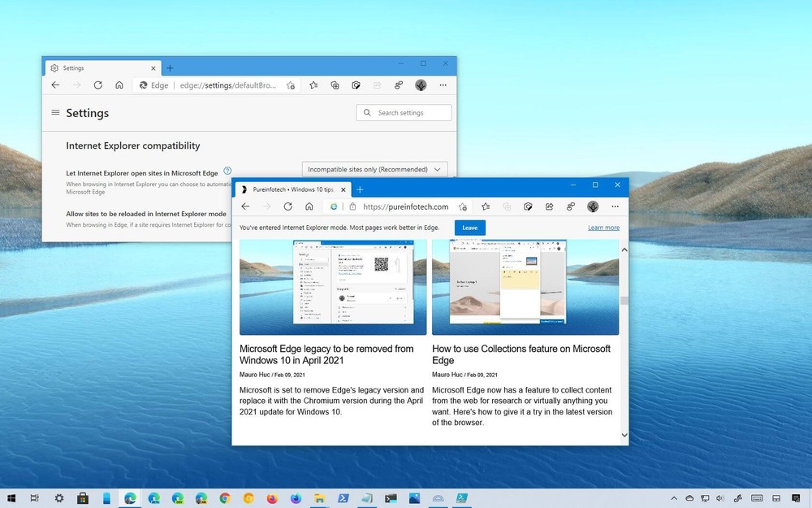Image resolution: width=812 pixels, height=508 pixels.
Task: Open web capture tool in Pureinfotech window
Action: [x=529, y=206]
